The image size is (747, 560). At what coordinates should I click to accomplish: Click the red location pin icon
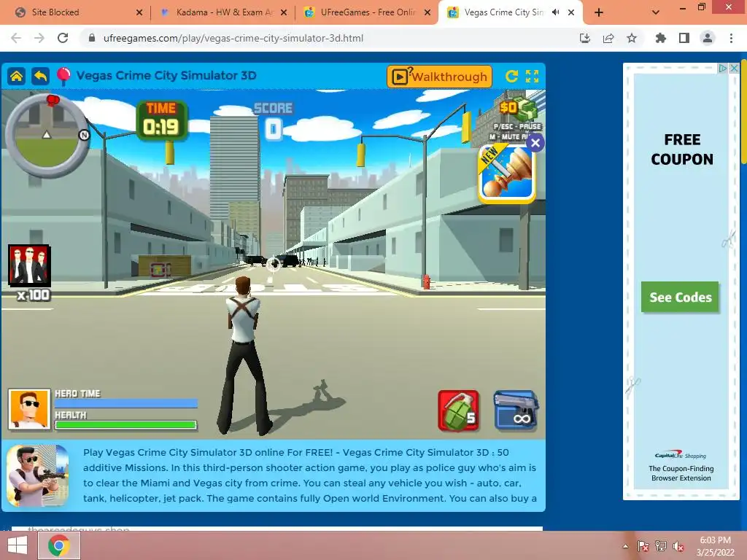pyautogui.click(x=63, y=76)
